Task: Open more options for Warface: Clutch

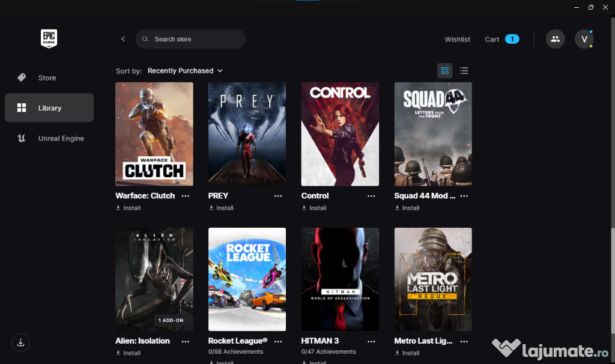Action: tap(186, 196)
